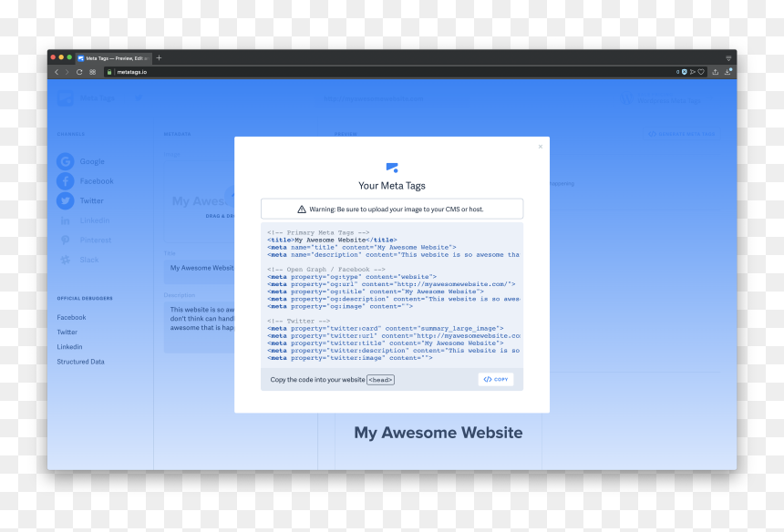Click the green padlock security icon

(x=109, y=72)
